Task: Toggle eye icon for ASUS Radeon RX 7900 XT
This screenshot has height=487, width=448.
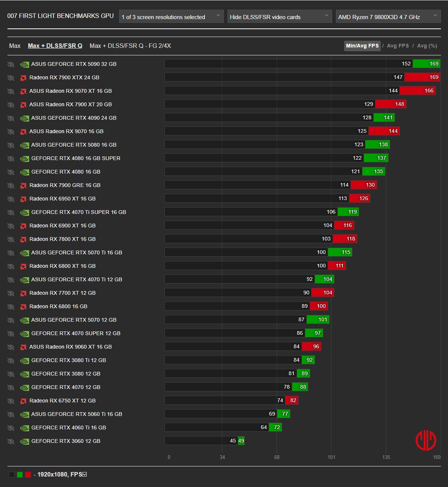Action: click(11, 105)
